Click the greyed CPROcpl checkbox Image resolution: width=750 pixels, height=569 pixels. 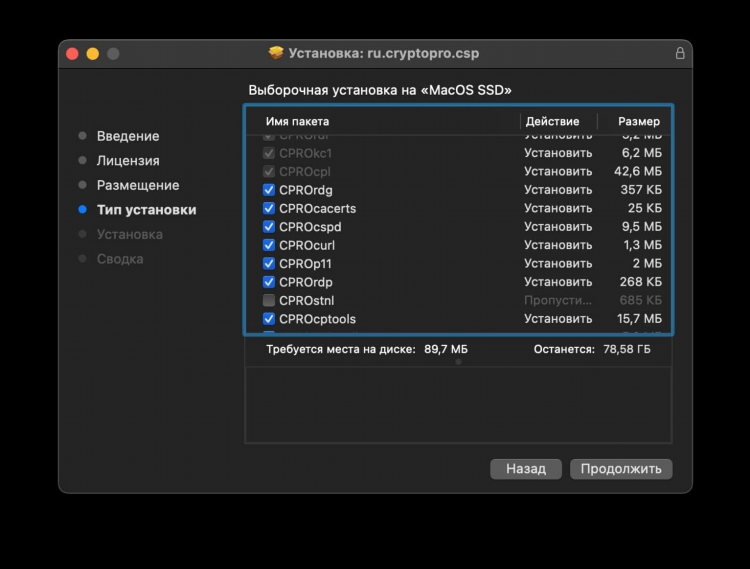(269, 171)
